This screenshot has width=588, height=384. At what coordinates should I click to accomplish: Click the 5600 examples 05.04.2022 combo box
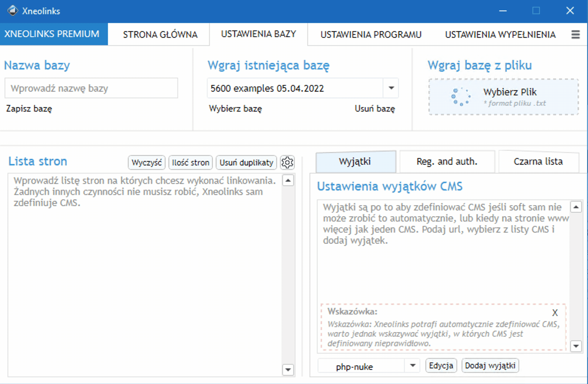(302, 88)
